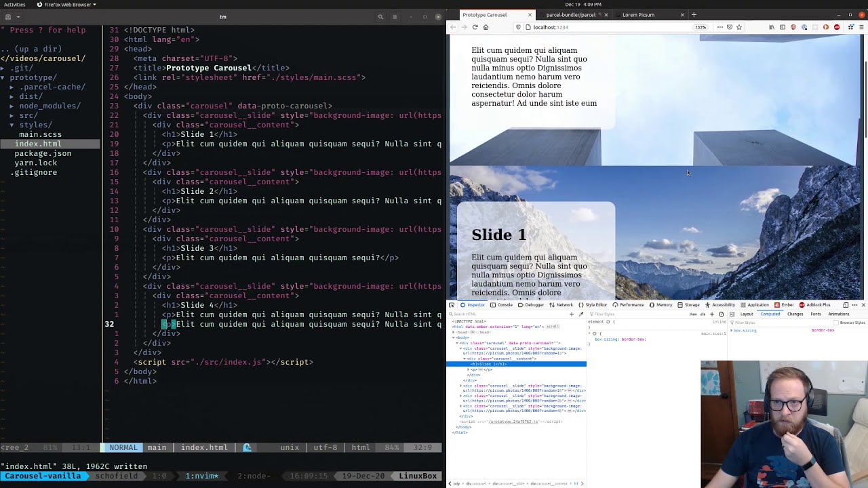Expand the head node in Inspector

(x=453, y=332)
